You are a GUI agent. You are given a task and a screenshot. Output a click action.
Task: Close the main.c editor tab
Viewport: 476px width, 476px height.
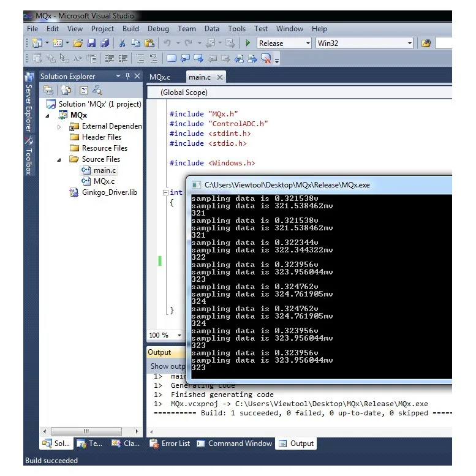click(220, 77)
